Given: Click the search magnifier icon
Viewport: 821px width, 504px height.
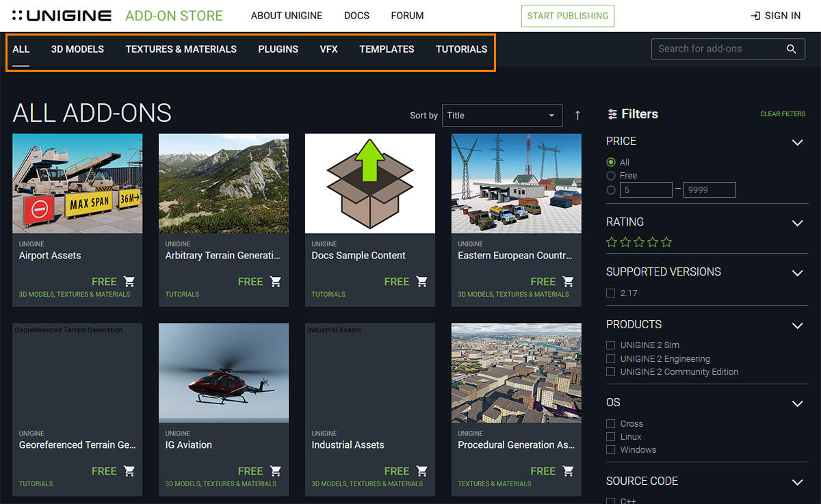Looking at the screenshot, I should tap(791, 49).
